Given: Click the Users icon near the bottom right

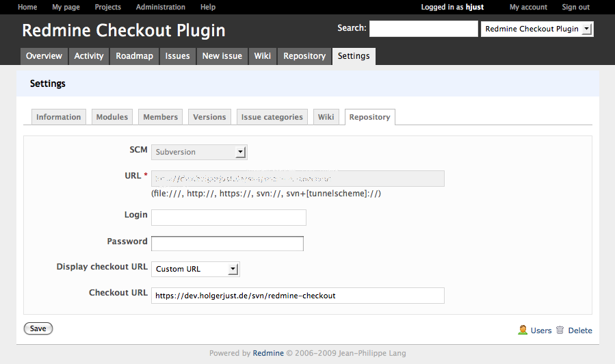Looking at the screenshot, I should pos(523,330).
